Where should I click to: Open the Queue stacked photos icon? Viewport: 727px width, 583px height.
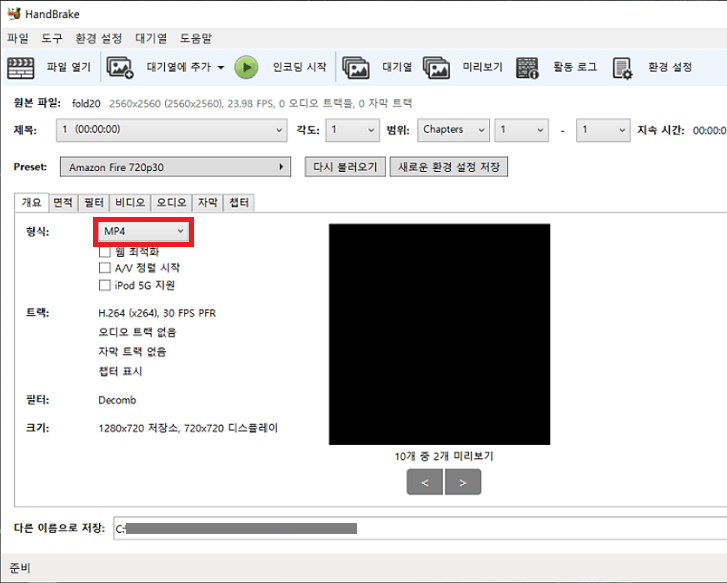coord(356,68)
